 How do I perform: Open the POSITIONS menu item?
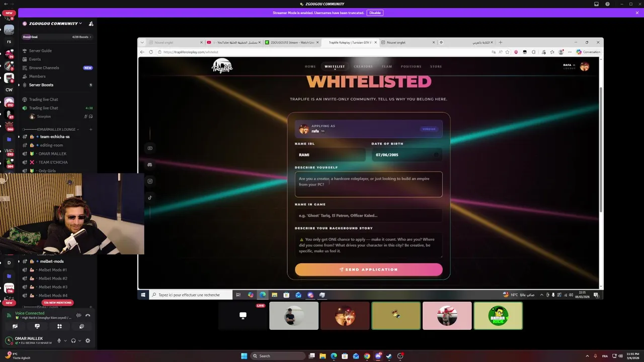point(411,66)
